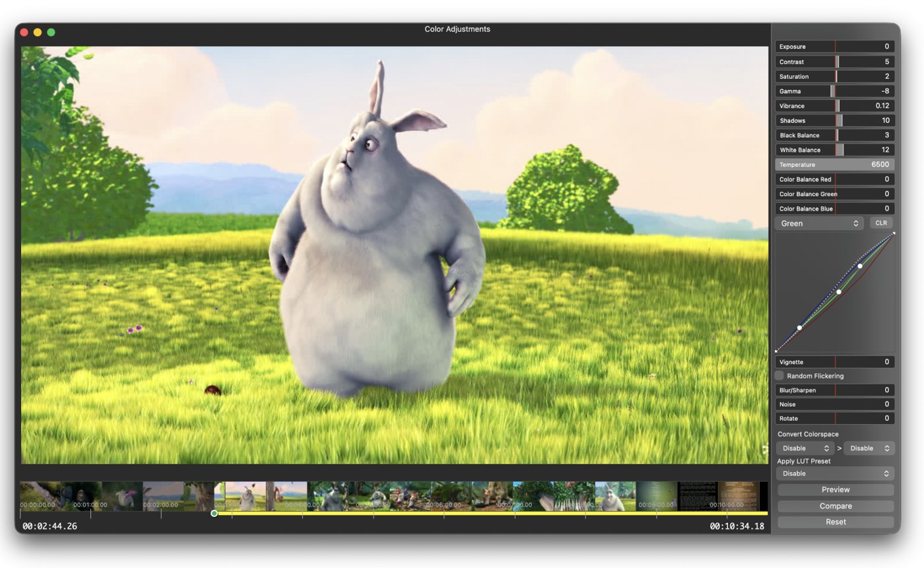The image size is (924, 568).
Task: Click the Rotate slider
Action: point(835,418)
